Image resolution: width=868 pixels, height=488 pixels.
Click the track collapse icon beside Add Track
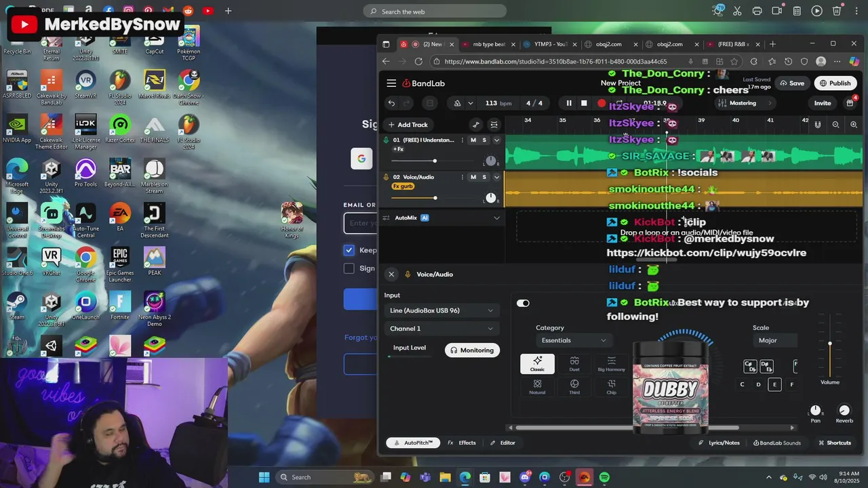coord(494,125)
